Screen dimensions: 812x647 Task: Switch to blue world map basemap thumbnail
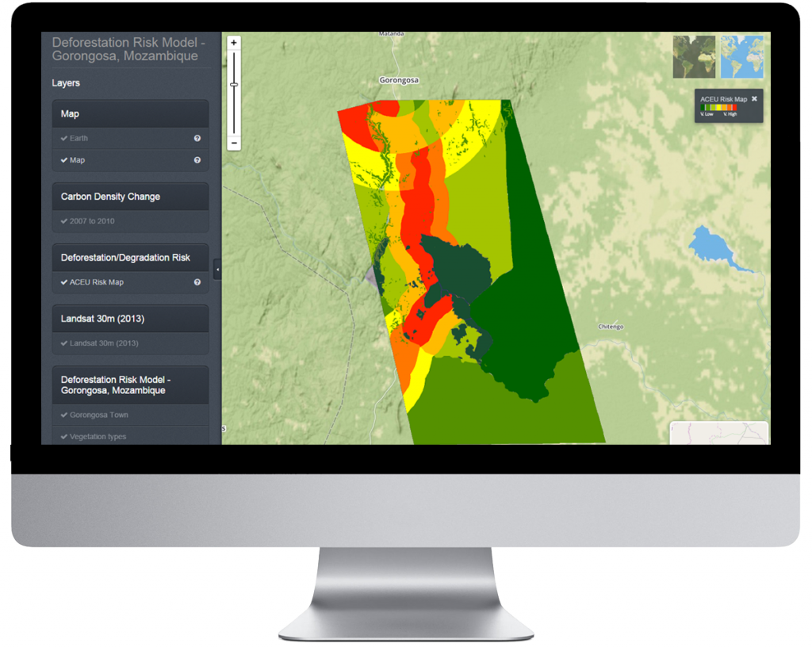click(742, 57)
